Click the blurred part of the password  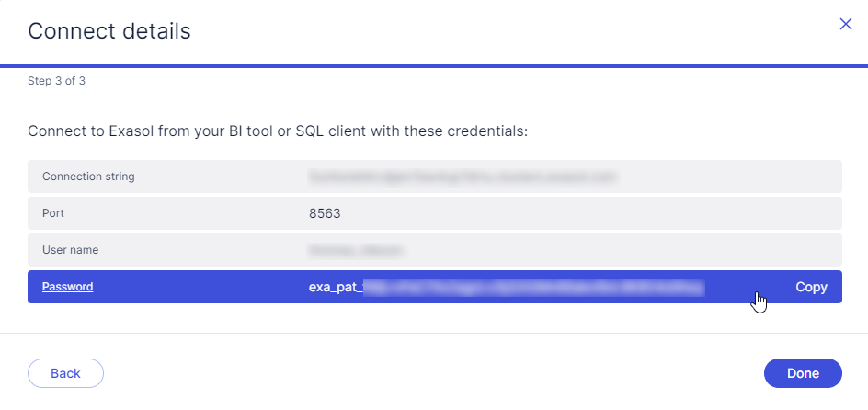533,287
